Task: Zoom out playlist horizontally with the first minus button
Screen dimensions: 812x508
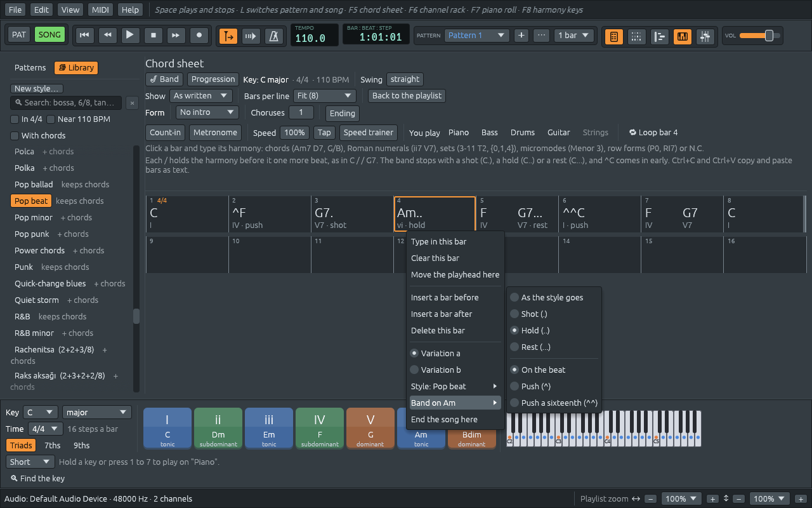Action: tap(651, 499)
